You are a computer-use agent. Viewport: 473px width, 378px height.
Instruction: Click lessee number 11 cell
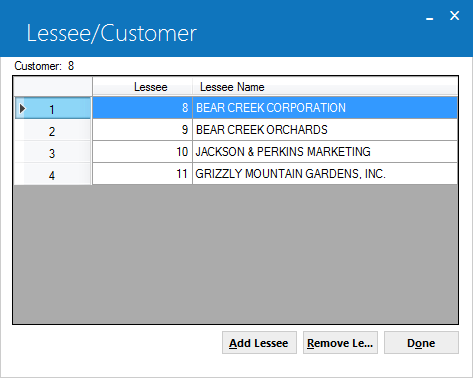[x=142, y=174]
